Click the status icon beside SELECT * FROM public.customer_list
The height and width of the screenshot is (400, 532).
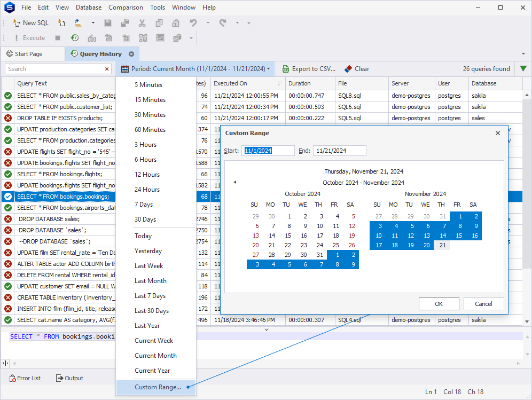[x=8, y=107]
